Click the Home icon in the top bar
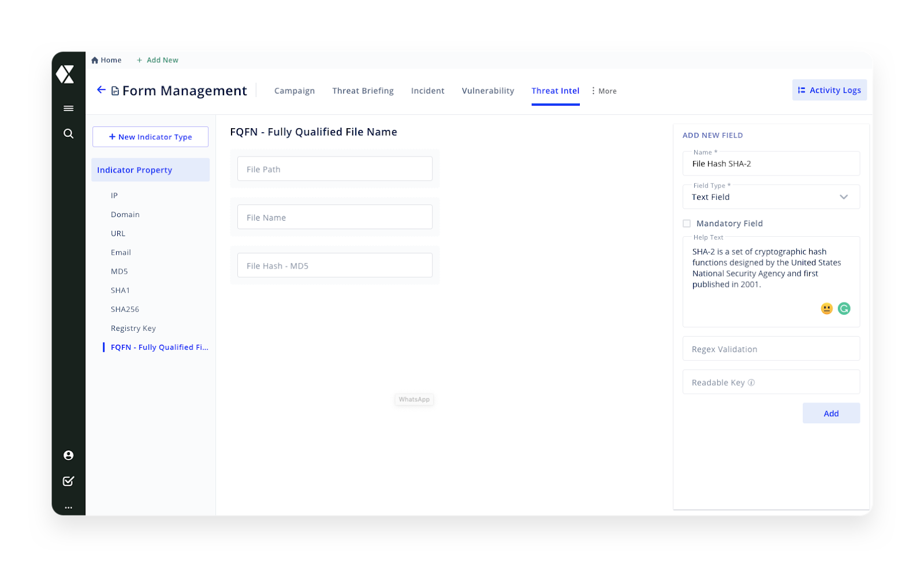The image size is (924, 567). (95, 60)
